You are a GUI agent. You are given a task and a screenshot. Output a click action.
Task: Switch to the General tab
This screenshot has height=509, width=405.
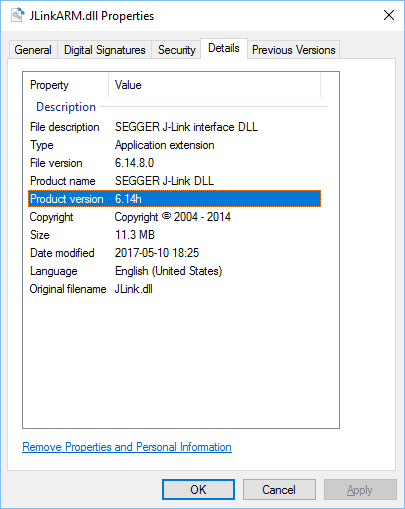point(33,50)
